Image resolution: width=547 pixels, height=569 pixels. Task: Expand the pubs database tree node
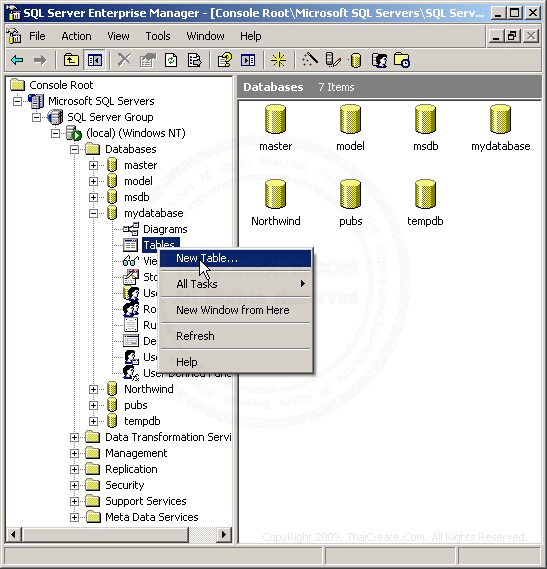[93, 405]
